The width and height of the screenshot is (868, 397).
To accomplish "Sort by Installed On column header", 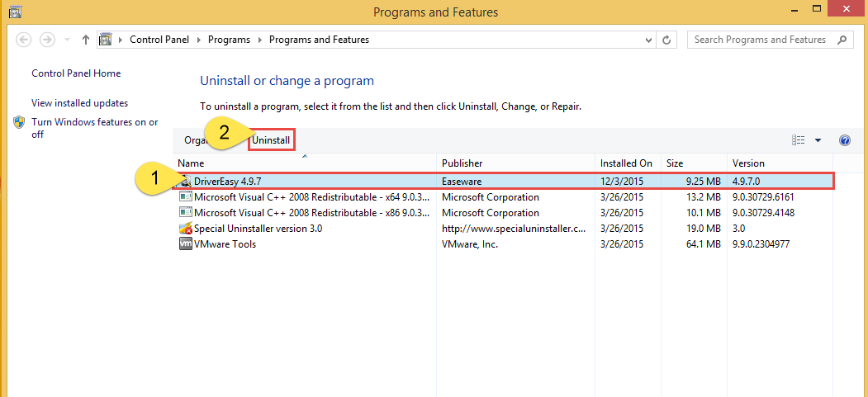I will click(x=628, y=163).
